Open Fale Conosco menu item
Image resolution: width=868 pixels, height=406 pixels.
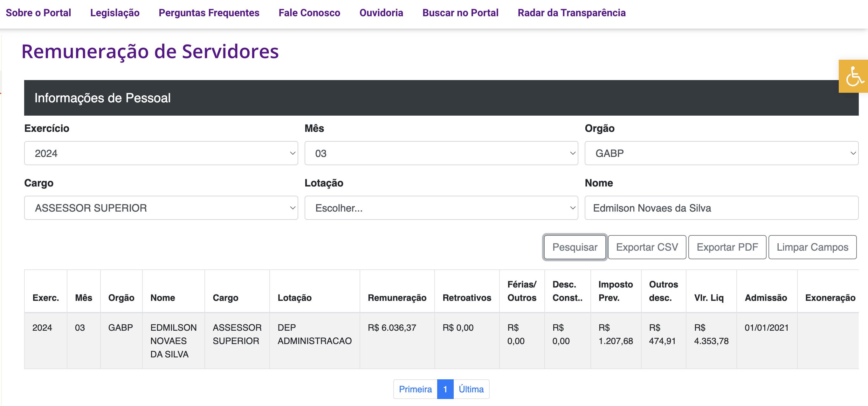(x=309, y=13)
